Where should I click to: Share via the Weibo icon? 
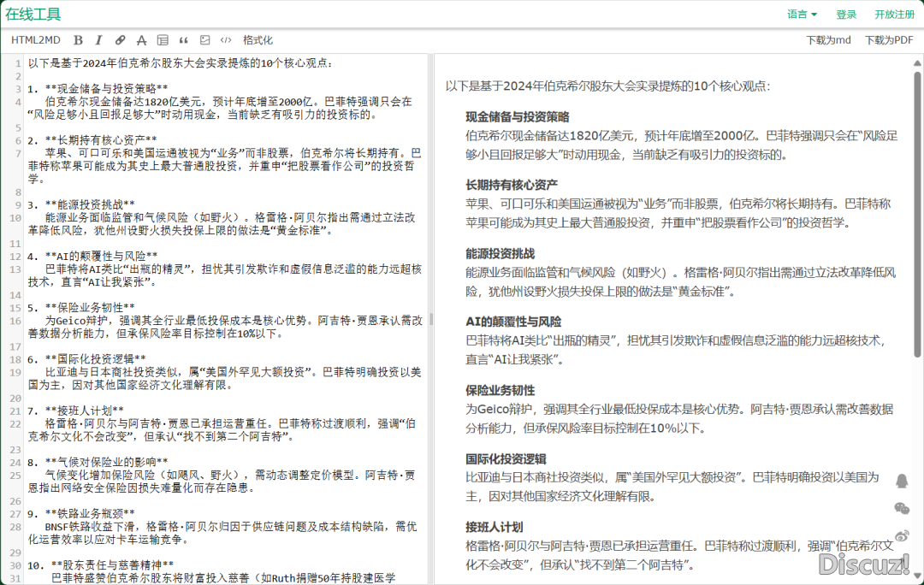click(x=902, y=535)
